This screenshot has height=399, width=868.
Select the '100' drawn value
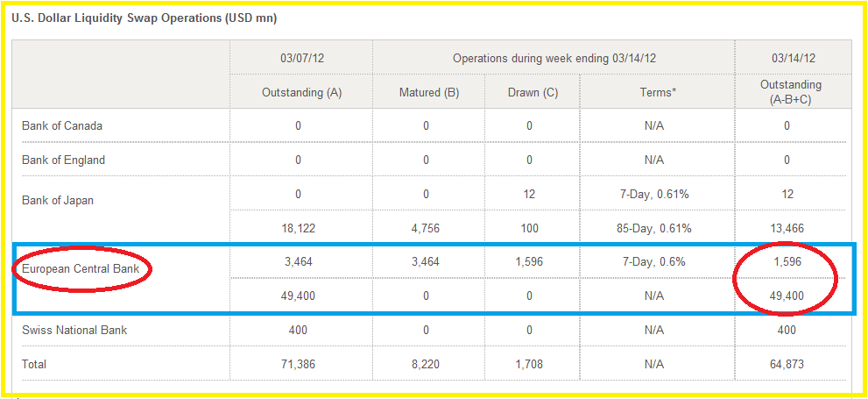coord(530,229)
